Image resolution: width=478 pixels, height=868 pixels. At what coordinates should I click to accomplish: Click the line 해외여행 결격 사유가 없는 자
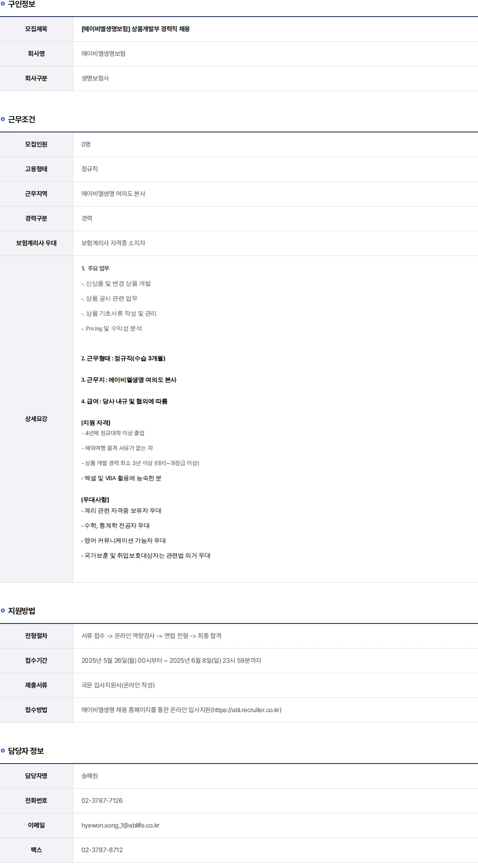(117, 448)
